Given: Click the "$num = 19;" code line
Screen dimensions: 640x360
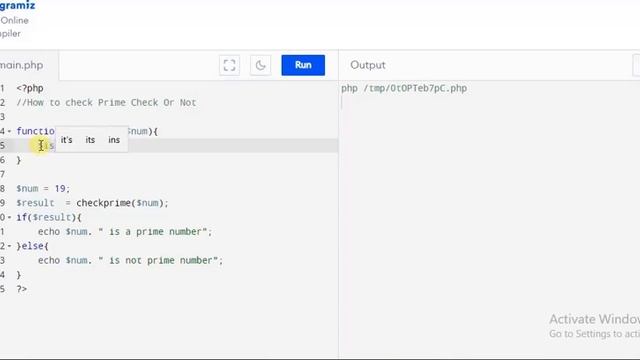Looking at the screenshot, I should (x=43, y=189).
